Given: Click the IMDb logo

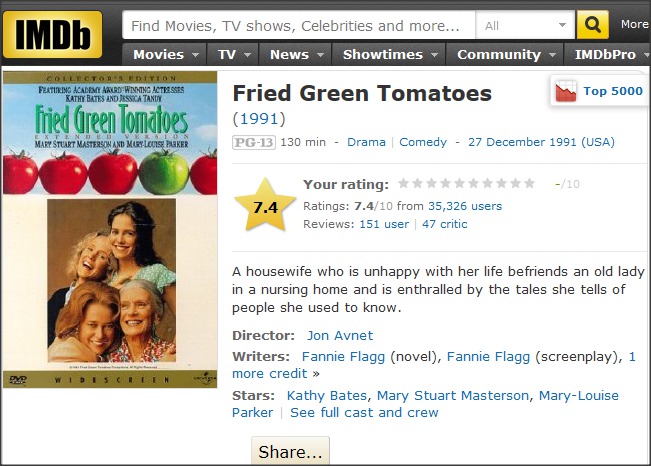Looking at the screenshot, I should (x=52, y=35).
